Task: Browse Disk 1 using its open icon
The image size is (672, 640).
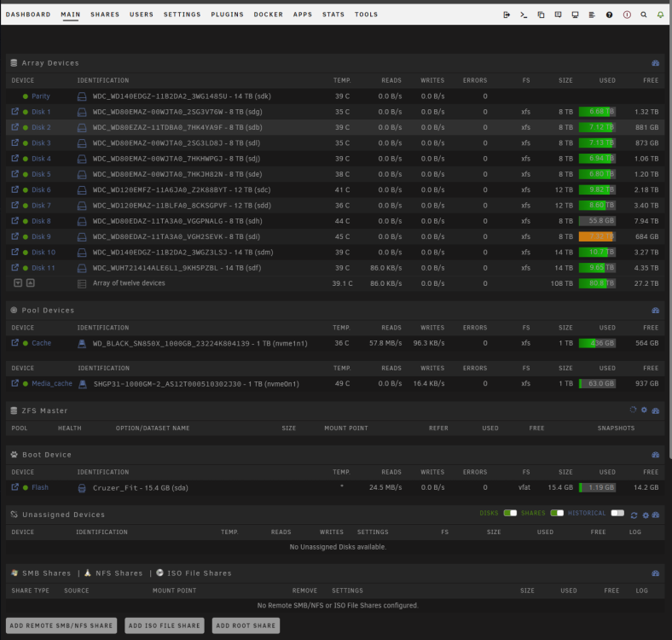Action: [x=14, y=112]
